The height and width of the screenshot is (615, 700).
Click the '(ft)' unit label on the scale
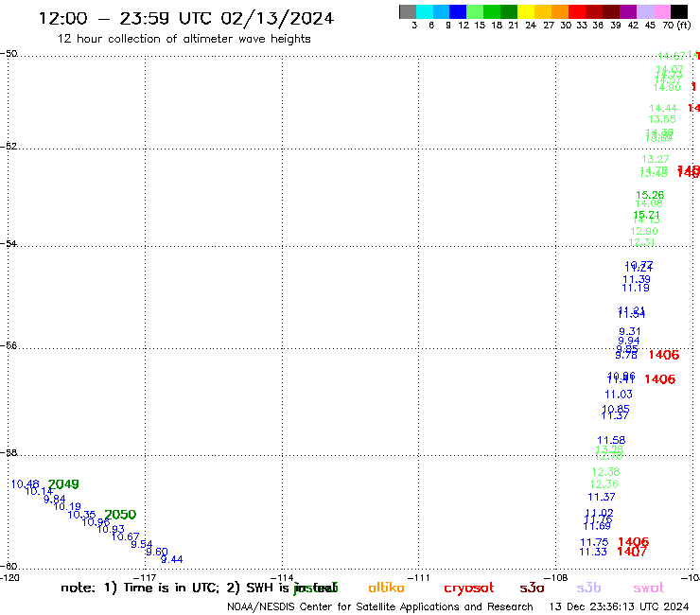[684, 25]
